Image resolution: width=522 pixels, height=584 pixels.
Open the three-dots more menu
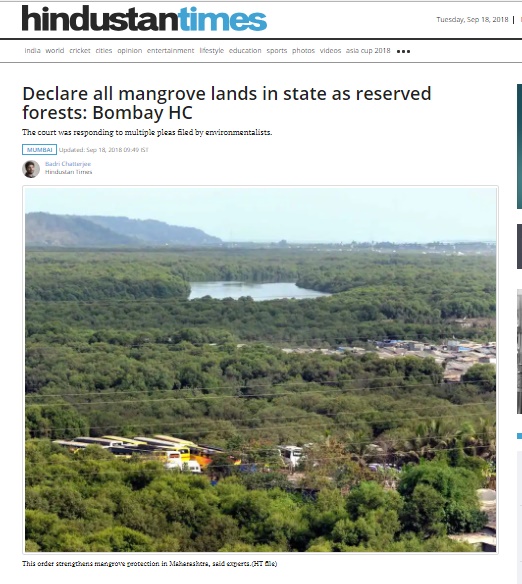pos(403,51)
